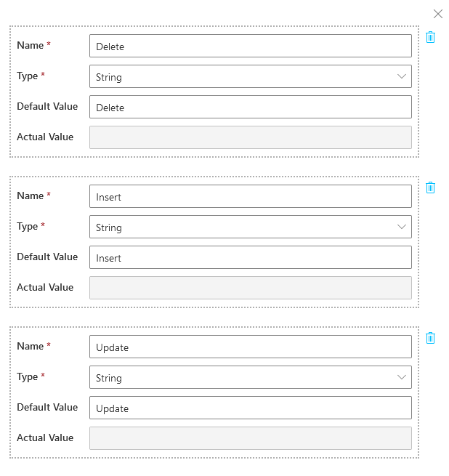Focus Default Value field of Update parameter
449x476 pixels.
[x=250, y=408]
